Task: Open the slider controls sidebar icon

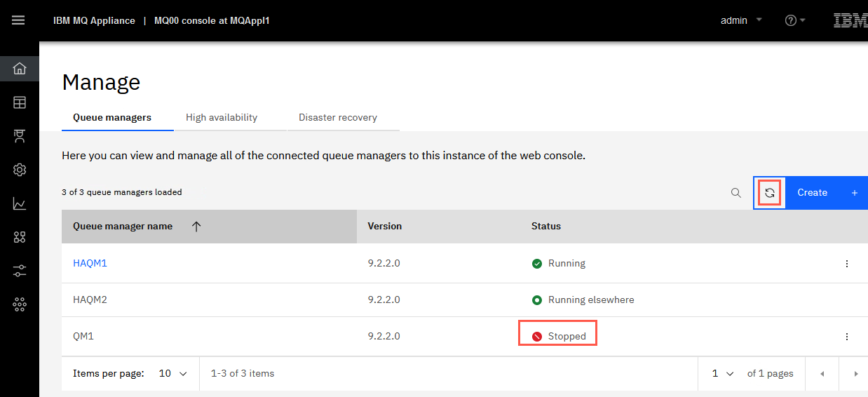Action: [x=20, y=271]
